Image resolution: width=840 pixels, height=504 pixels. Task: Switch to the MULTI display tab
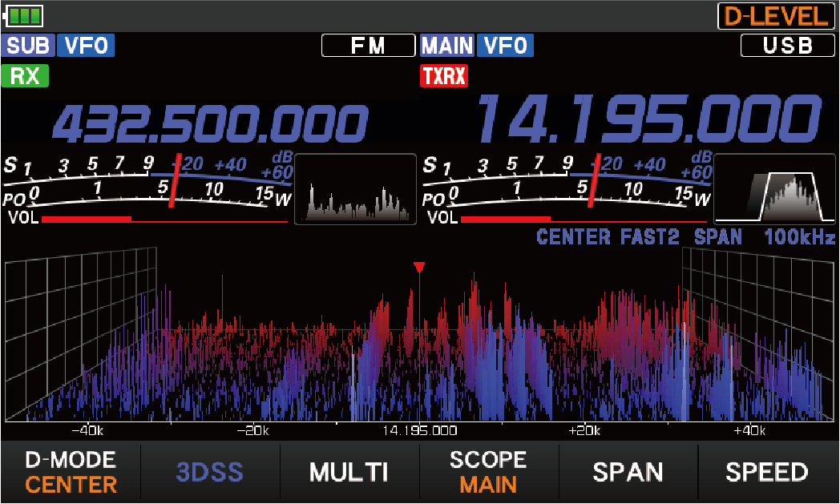[x=349, y=473]
